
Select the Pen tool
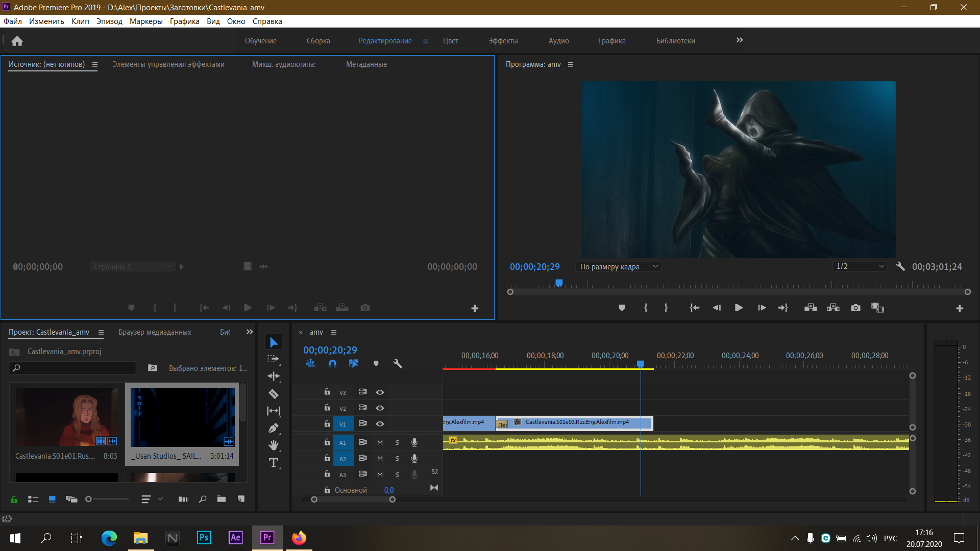pyautogui.click(x=274, y=429)
